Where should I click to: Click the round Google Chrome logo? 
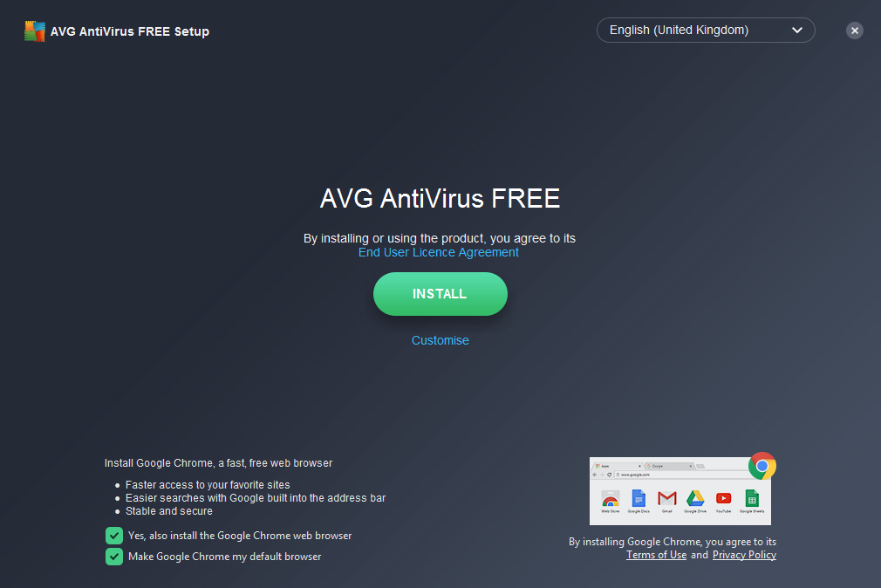(x=761, y=466)
